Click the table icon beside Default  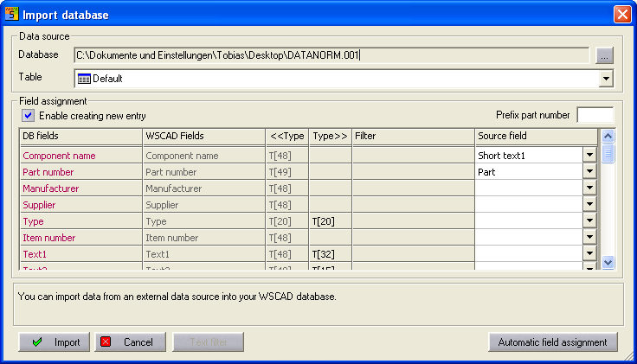(x=84, y=79)
